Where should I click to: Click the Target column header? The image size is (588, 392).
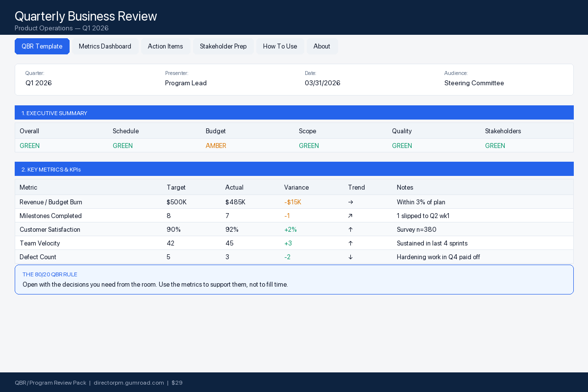[176, 187]
